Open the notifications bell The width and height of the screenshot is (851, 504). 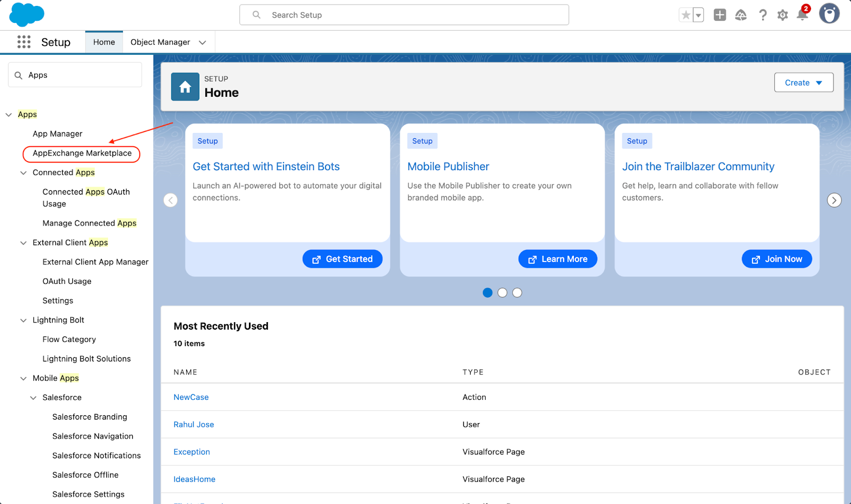802,15
